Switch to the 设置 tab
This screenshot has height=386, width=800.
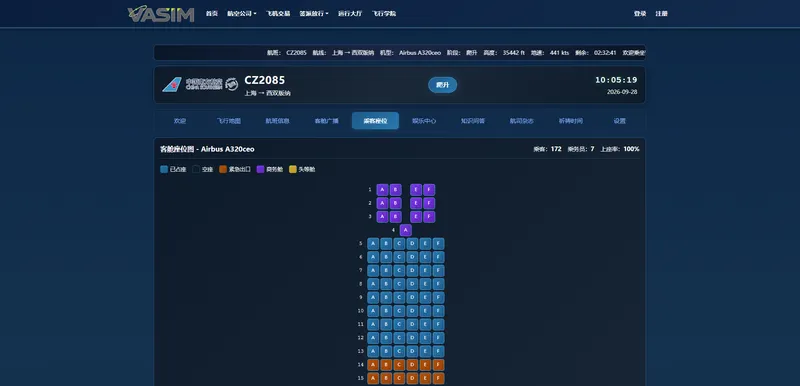tap(619, 121)
